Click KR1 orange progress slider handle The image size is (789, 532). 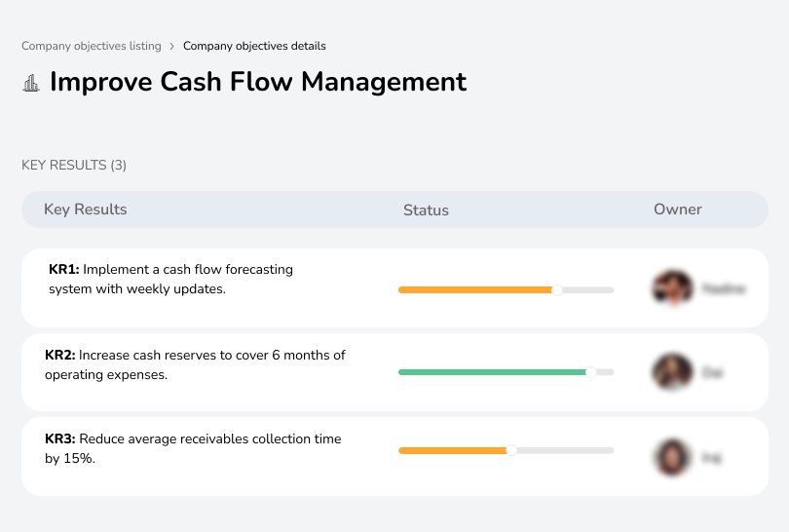point(557,290)
